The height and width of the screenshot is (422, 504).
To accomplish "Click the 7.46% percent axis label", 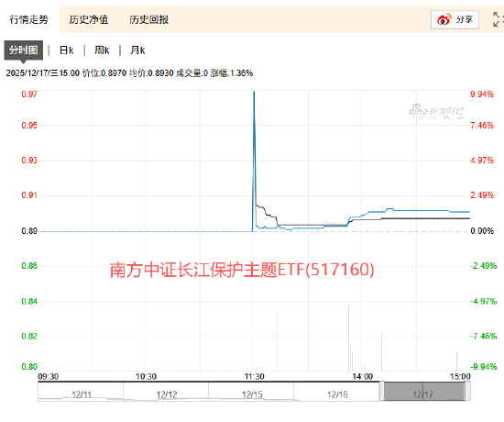I will [x=482, y=125].
